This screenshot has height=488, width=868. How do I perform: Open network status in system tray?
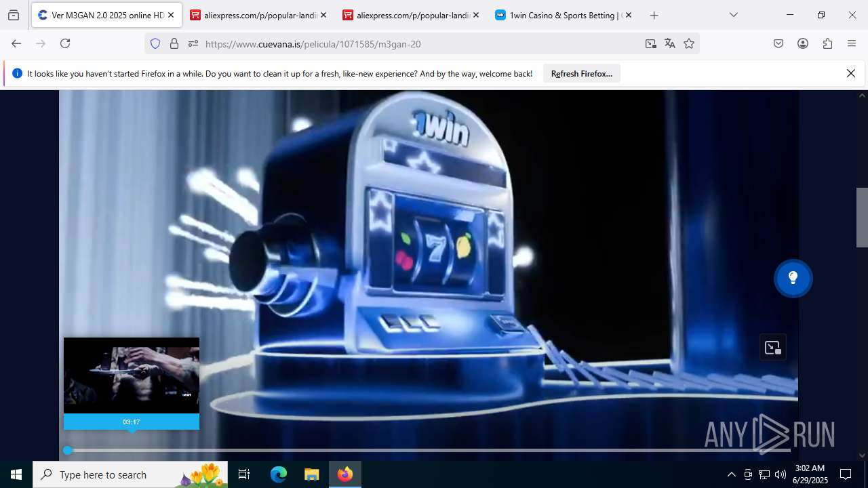pos(764,474)
